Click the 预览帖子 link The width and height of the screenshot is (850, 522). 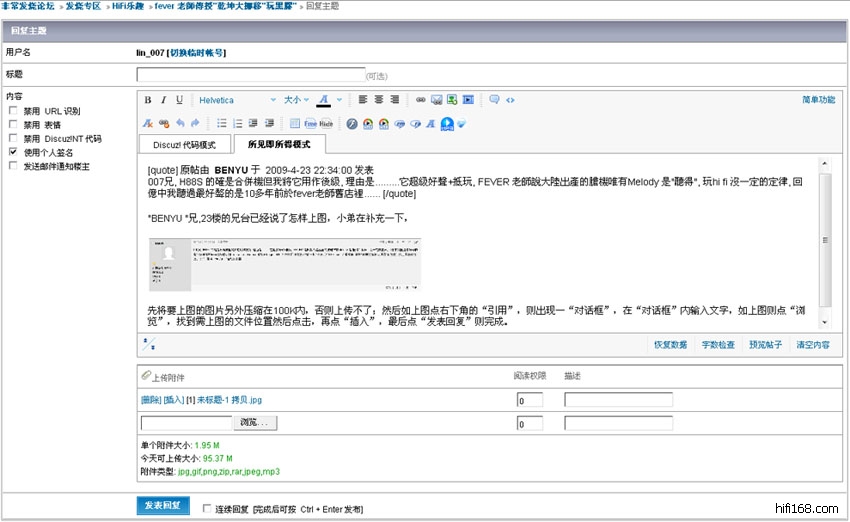tap(765, 344)
